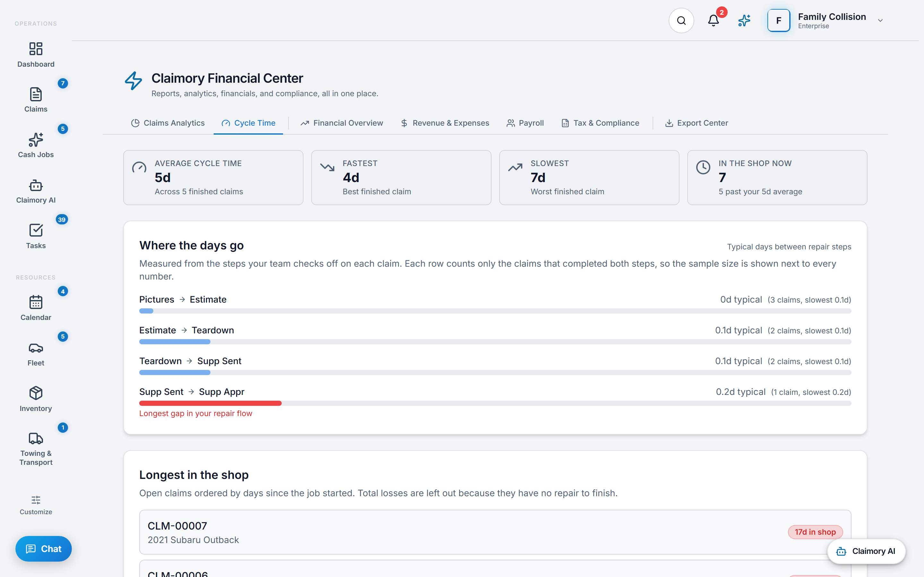The height and width of the screenshot is (577, 924).
Task: Click the search magnifier button
Action: tap(681, 21)
